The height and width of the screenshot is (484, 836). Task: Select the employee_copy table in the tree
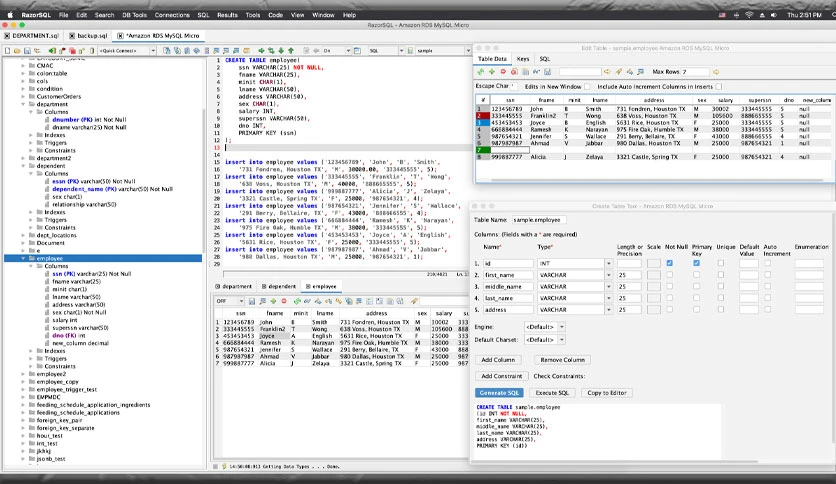point(58,382)
